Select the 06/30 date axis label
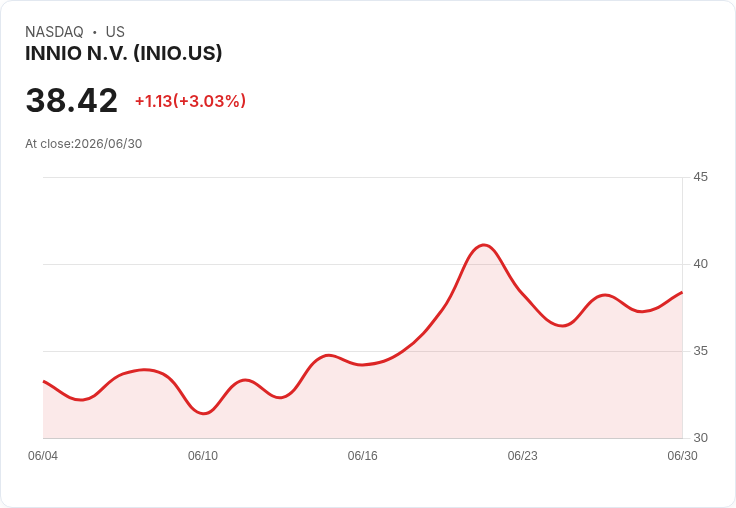Viewport: 736px width, 508px height. [682, 456]
